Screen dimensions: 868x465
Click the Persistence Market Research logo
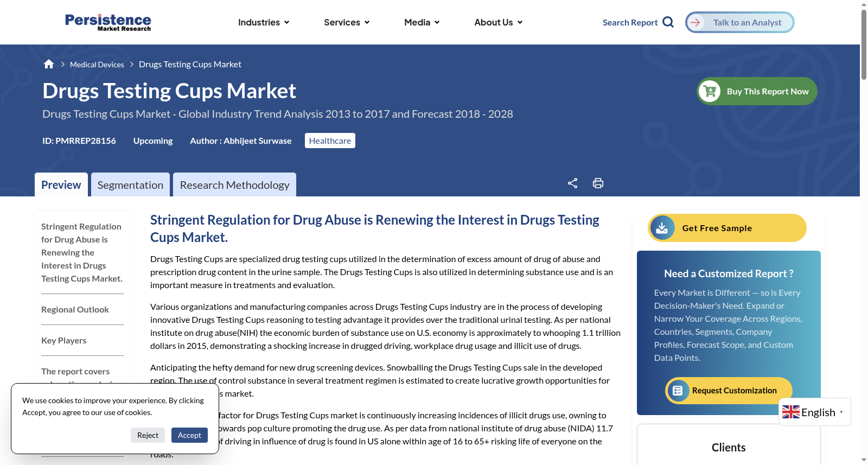click(108, 22)
